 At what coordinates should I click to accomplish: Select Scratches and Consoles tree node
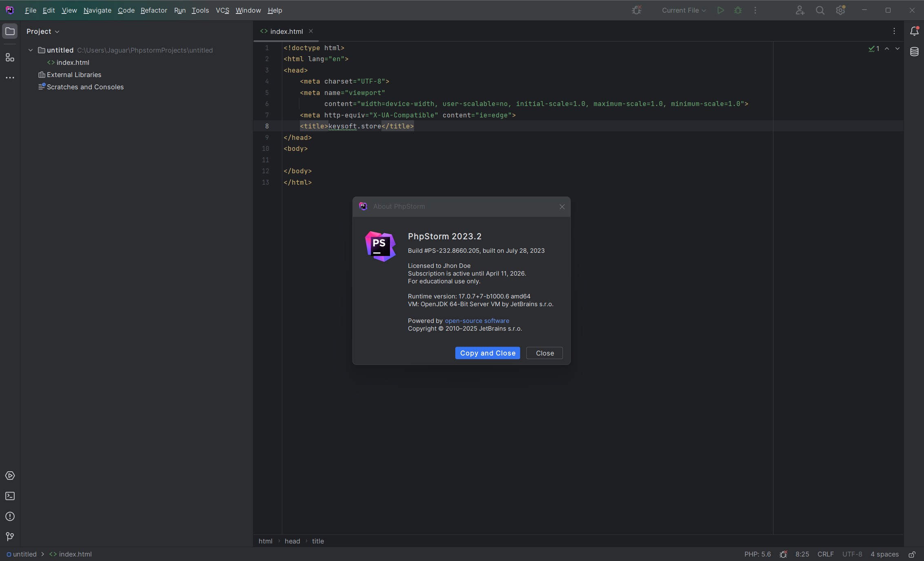[x=85, y=87]
